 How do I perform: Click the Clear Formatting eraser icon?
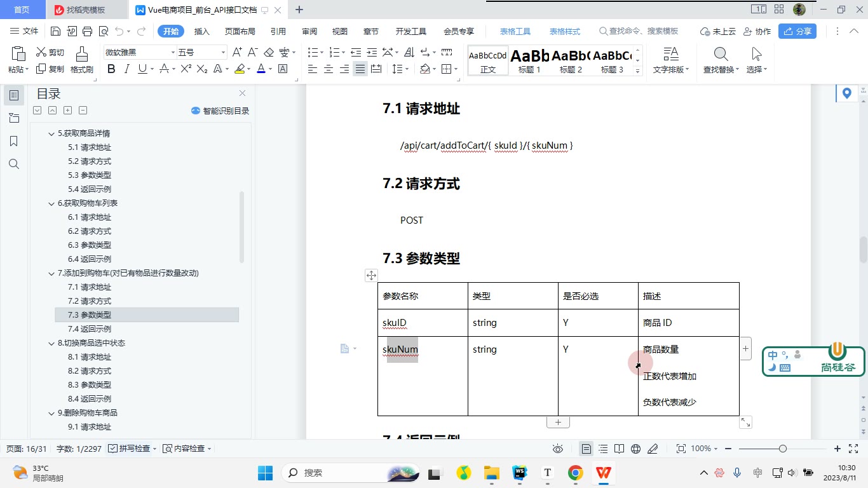(x=269, y=52)
